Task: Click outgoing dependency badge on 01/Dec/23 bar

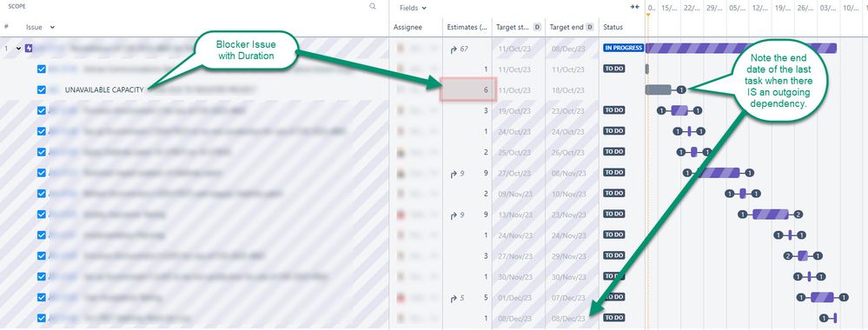Action: 844,297
